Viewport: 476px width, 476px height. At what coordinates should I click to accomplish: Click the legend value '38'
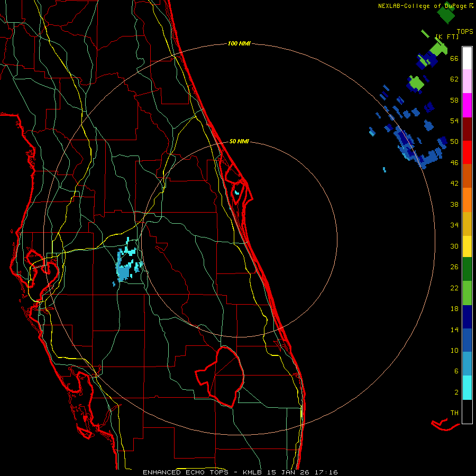[454, 204]
